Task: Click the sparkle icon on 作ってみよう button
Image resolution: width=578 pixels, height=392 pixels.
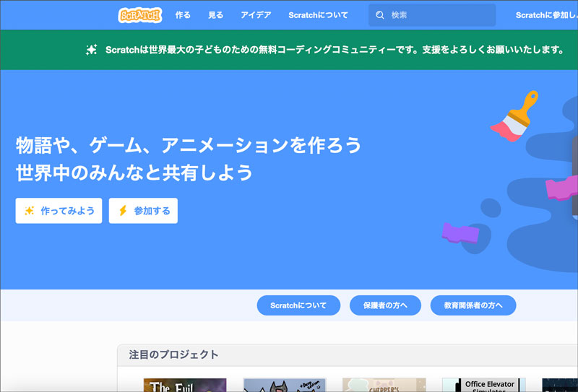Action: (30, 211)
